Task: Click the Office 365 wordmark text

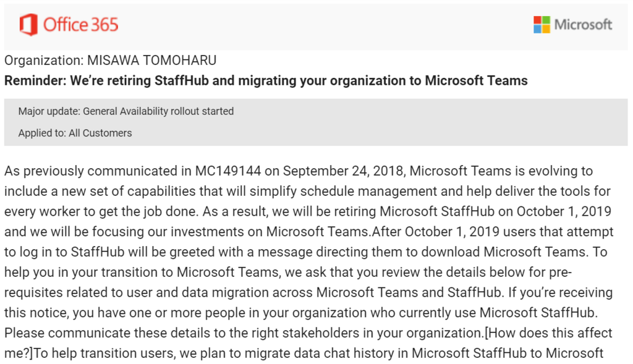Action: coord(80,25)
